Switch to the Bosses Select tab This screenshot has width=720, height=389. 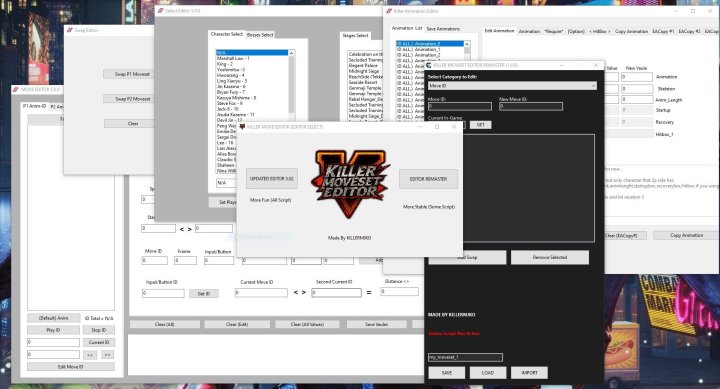(x=260, y=35)
